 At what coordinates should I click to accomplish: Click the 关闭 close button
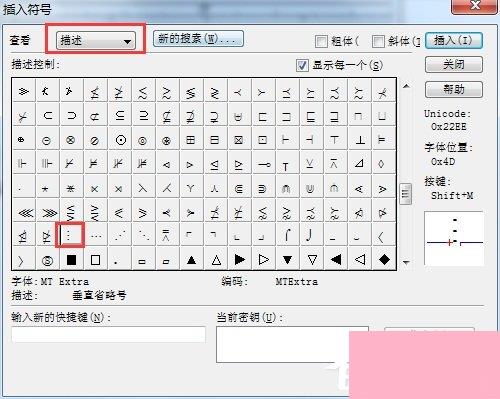click(454, 64)
